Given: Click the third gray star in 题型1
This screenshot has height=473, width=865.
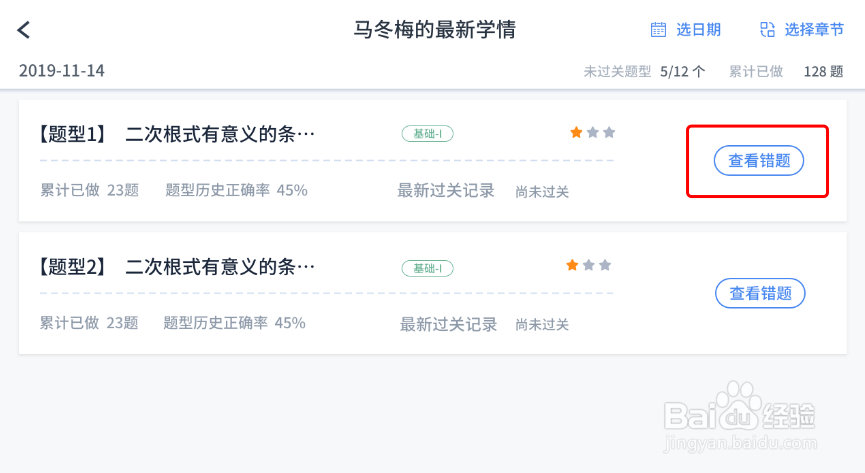Looking at the screenshot, I should [x=609, y=132].
